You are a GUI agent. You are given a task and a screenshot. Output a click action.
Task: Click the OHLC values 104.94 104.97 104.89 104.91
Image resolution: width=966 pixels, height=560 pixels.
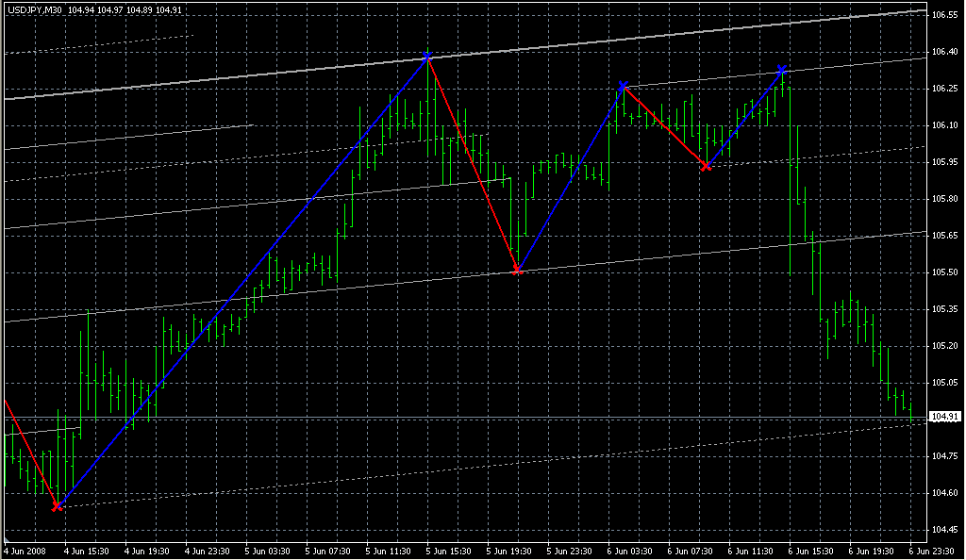(125, 10)
